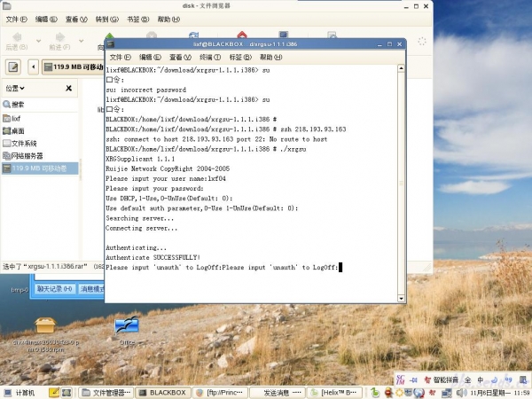
Task: Expand the back history dropdown arrow
Action: pyautogui.click(x=37, y=43)
